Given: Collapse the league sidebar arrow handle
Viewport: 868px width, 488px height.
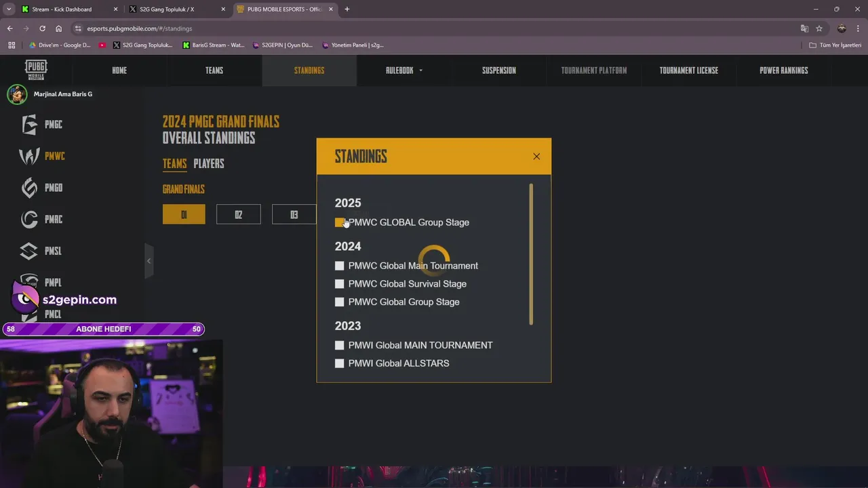Looking at the screenshot, I should click(x=149, y=261).
